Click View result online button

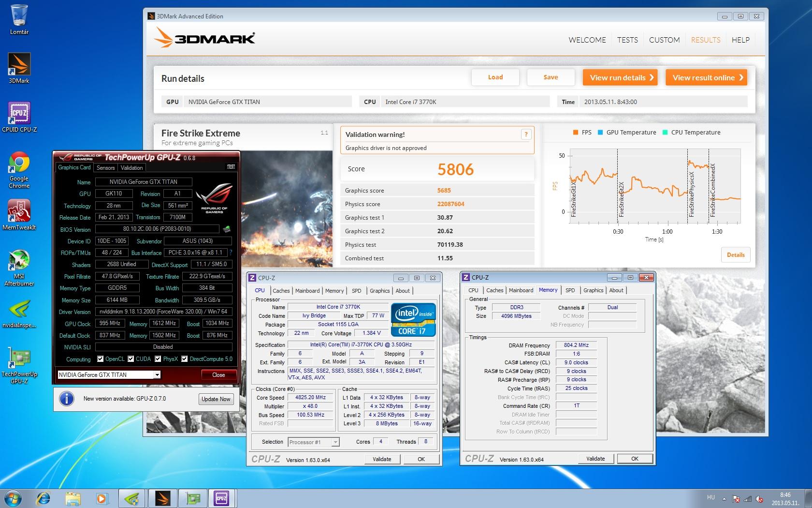[706, 77]
